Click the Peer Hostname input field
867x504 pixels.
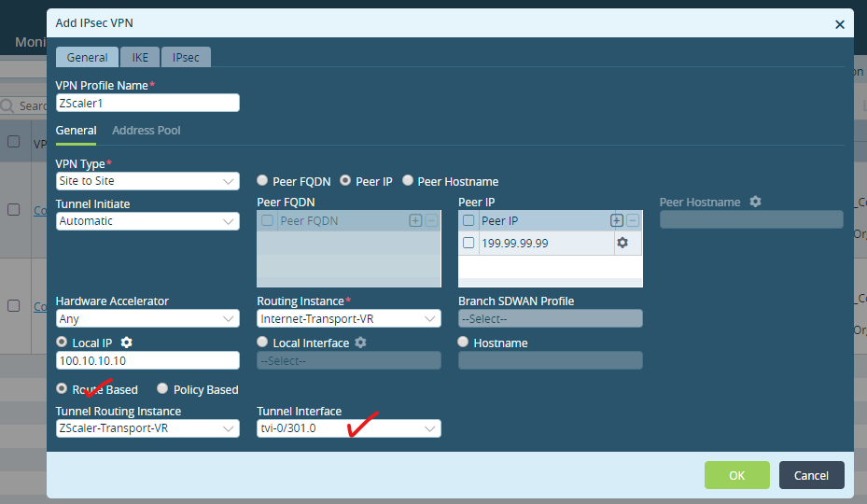[751, 219]
